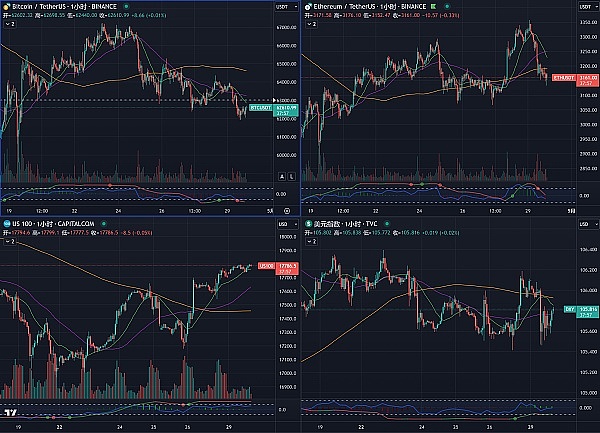Click the Bitcoin coin icon in chart header
Image resolution: width=600 pixels, height=433 pixels.
tap(5, 5)
